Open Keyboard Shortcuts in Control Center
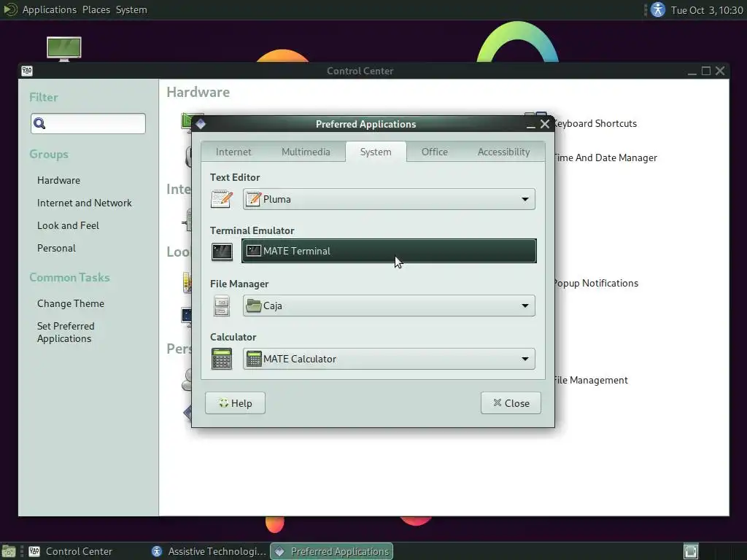 pos(595,124)
